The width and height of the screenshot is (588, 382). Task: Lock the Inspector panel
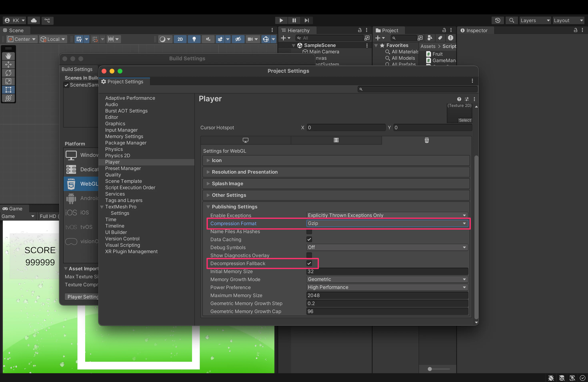(575, 30)
